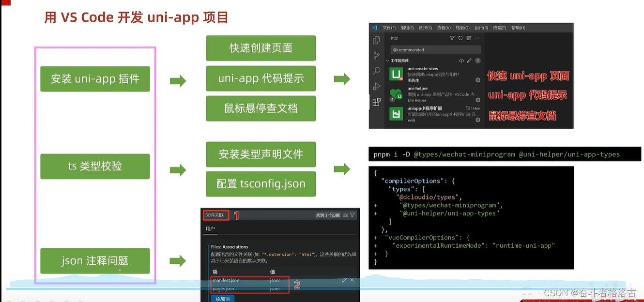Open the 帮助(H) menu
Image resolution: width=644 pixels, height=302 pixels.
click(x=518, y=28)
